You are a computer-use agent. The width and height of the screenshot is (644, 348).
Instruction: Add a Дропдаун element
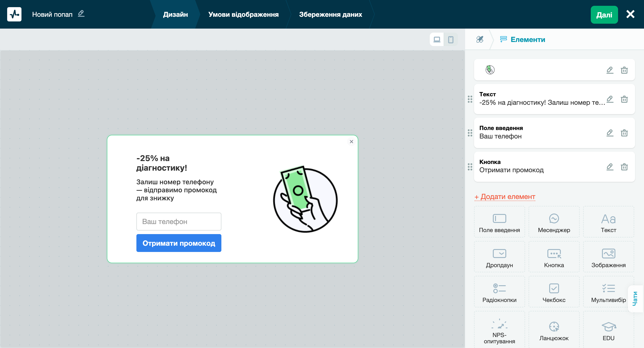click(x=499, y=257)
